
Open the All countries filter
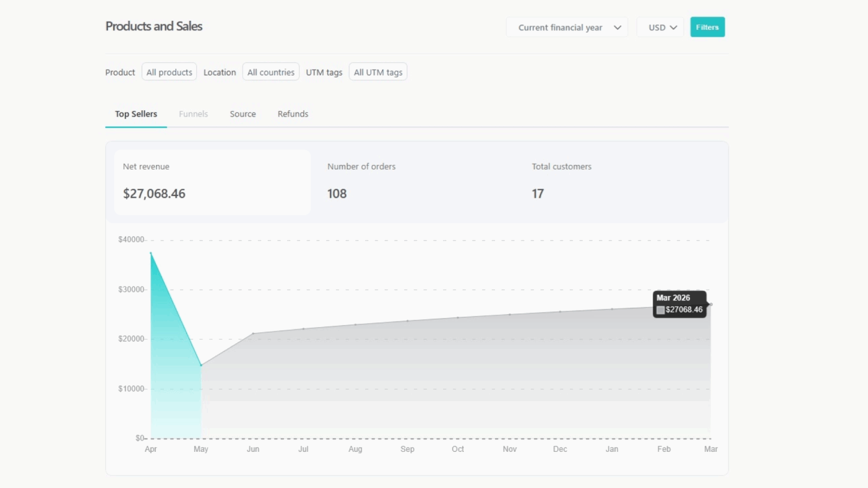point(271,72)
